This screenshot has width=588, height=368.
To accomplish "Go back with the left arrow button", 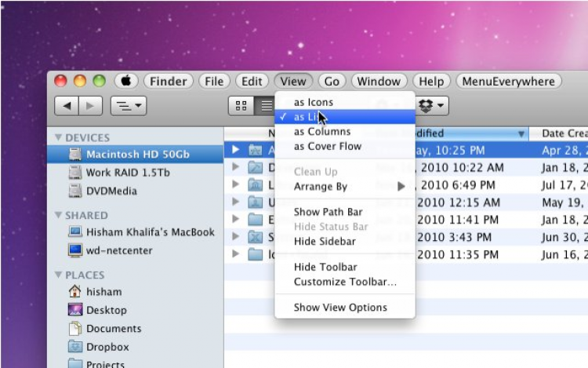I will pos(67,106).
